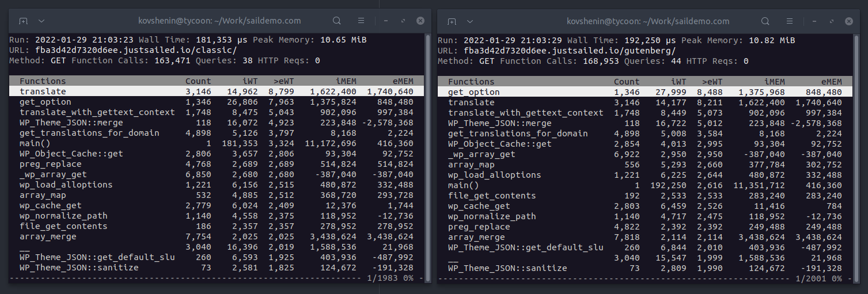Select file_get_contents row in left terminal

pos(217,226)
